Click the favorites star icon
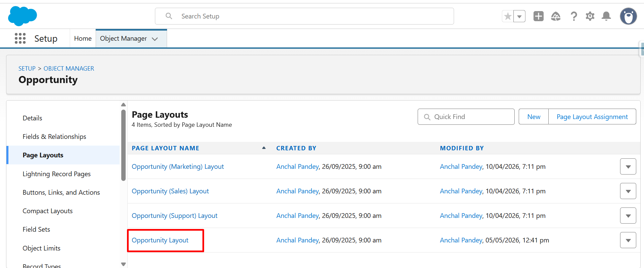This screenshot has height=268, width=644. coord(508,16)
